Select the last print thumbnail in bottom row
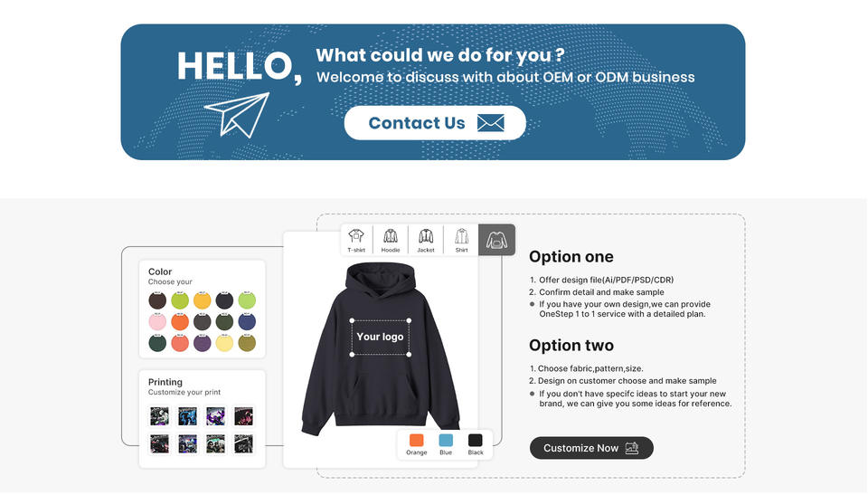 (x=243, y=443)
